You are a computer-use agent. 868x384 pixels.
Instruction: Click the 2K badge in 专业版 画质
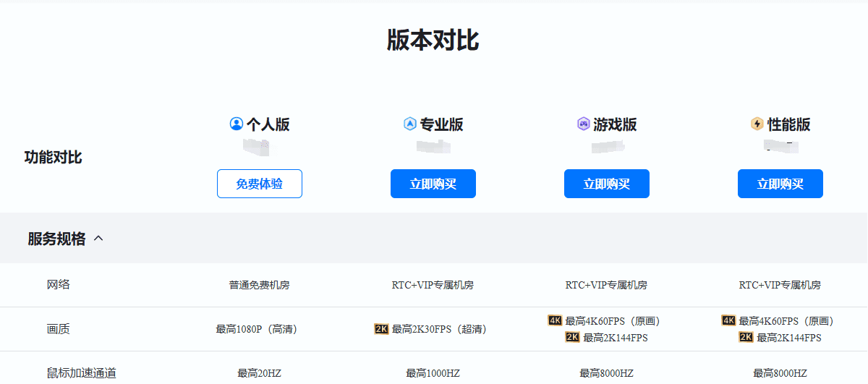[x=382, y=329]
